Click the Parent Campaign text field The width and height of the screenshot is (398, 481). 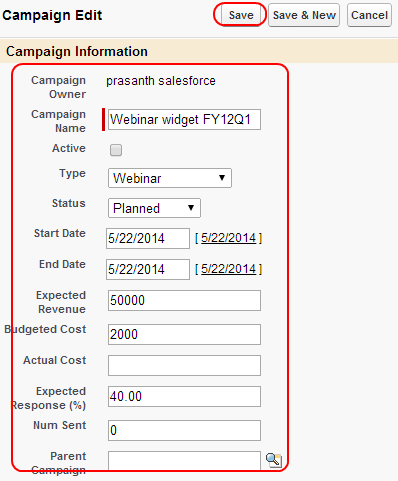[x=184, y=461]
